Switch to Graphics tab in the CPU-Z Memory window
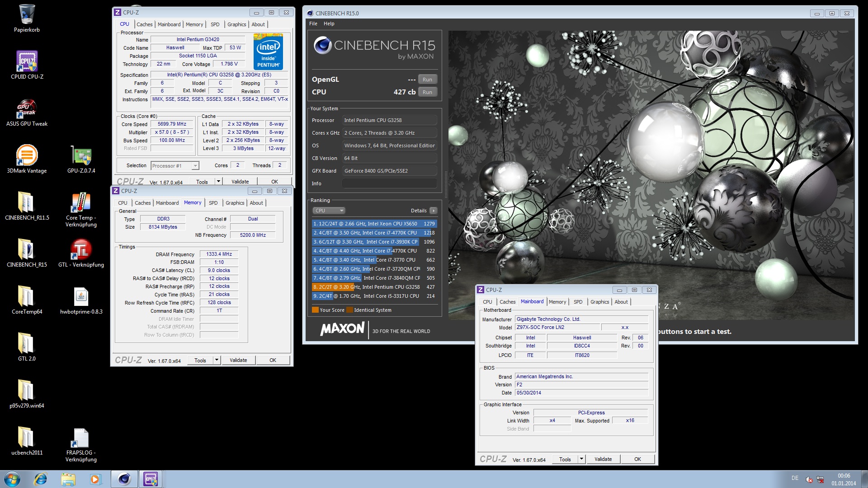This screenshot has width=868, height=488. pos(235,203)
